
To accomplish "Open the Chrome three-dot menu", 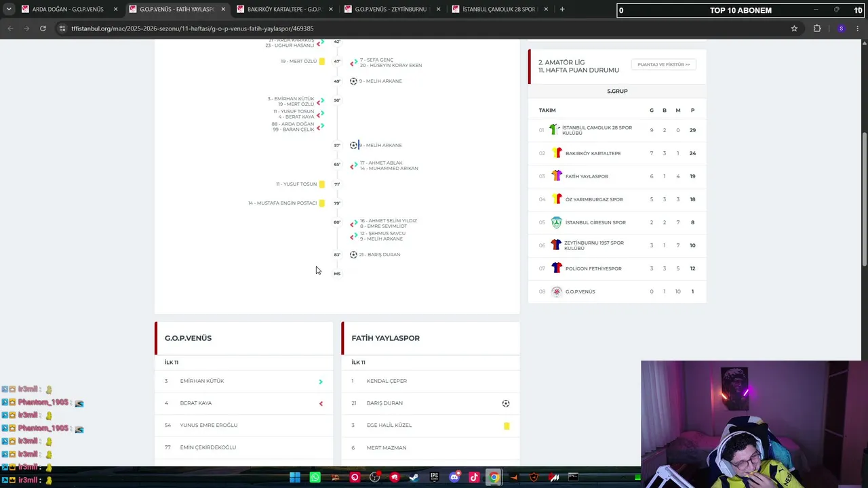I will (859, 28).
